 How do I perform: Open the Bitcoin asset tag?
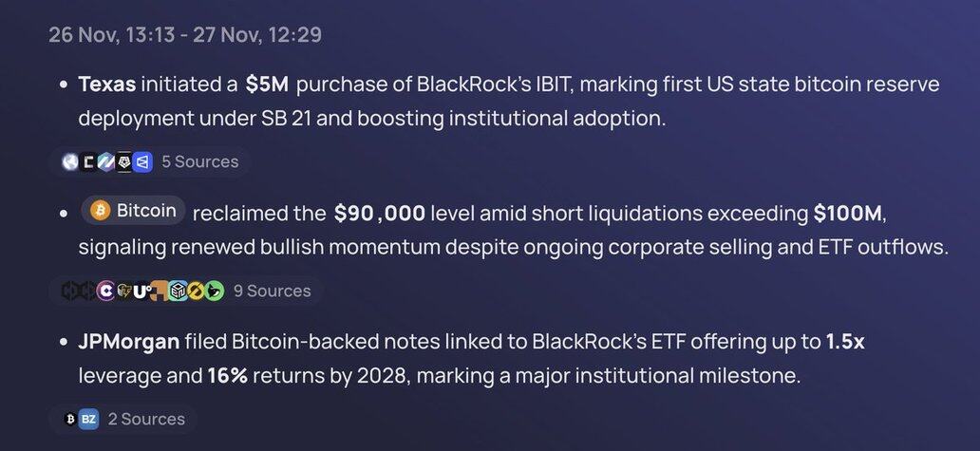pos(133,211)
